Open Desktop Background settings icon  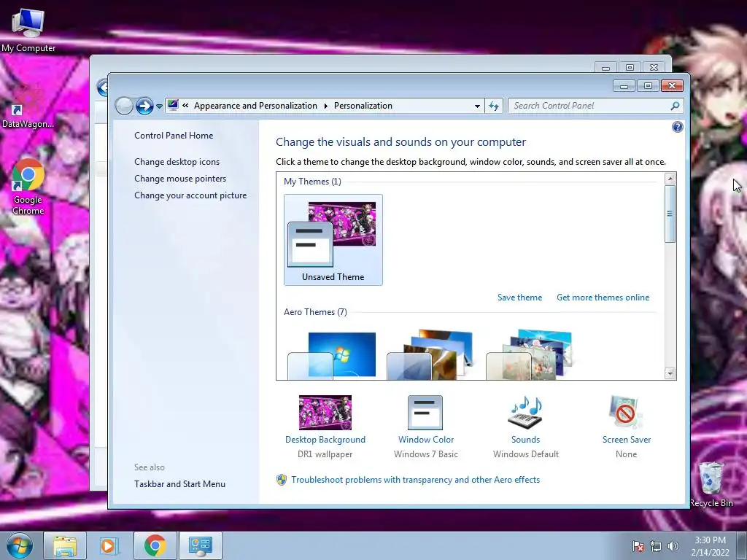coord(325,413)
